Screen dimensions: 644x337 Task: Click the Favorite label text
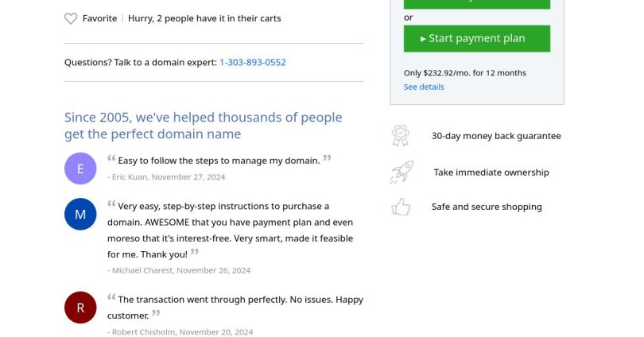(x=99, y=18)
